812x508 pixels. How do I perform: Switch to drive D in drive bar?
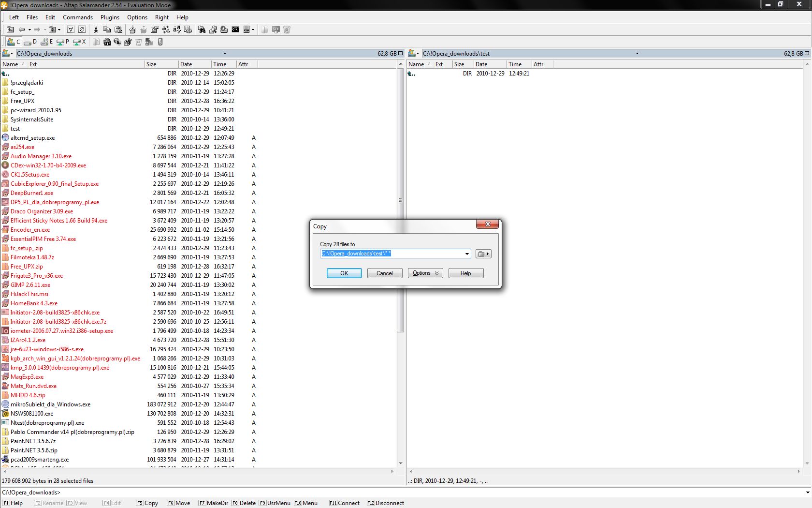[x=30, y=42]
